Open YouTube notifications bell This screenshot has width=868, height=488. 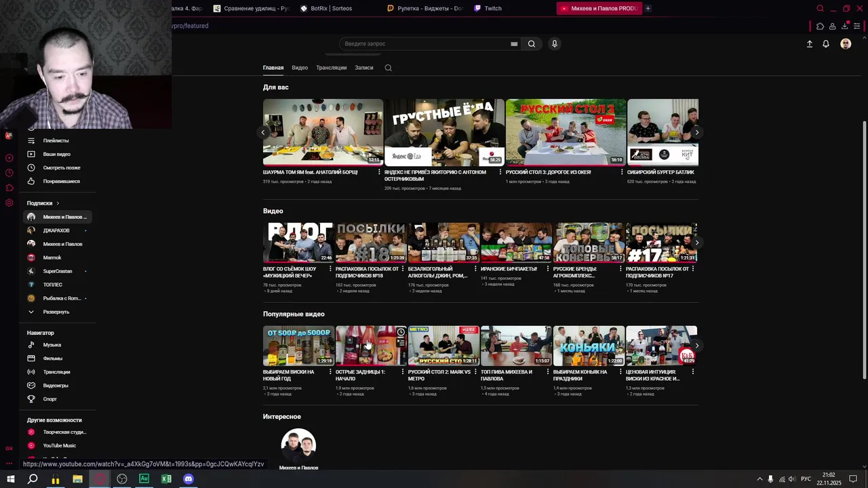(826, 44)
